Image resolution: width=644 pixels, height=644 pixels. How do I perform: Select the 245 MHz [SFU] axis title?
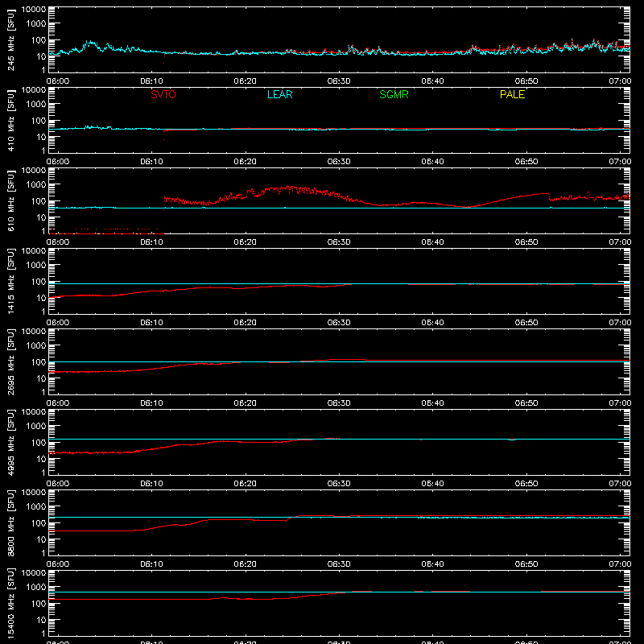tap(10, 39)
